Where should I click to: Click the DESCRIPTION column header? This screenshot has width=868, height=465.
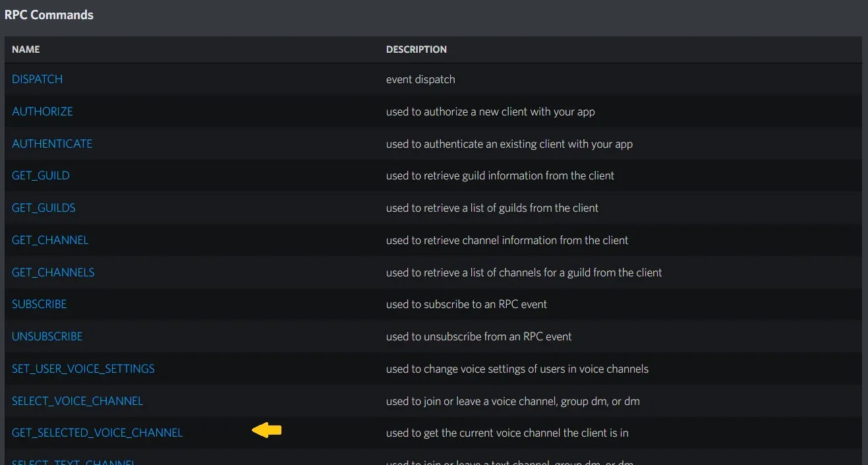coord(417,49)
